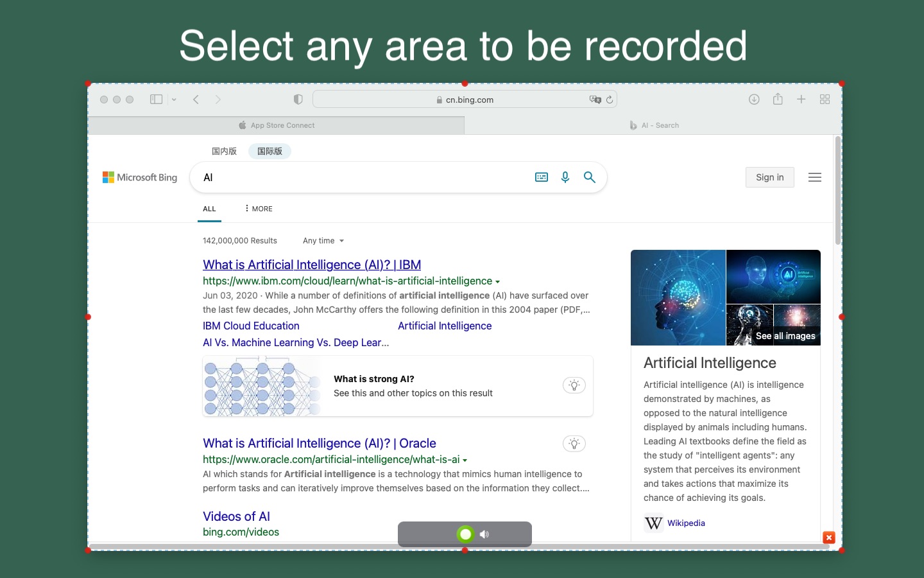Click the Sign in button
The height and width of the screenshot is (578, 924).
(x=770, y=177)
